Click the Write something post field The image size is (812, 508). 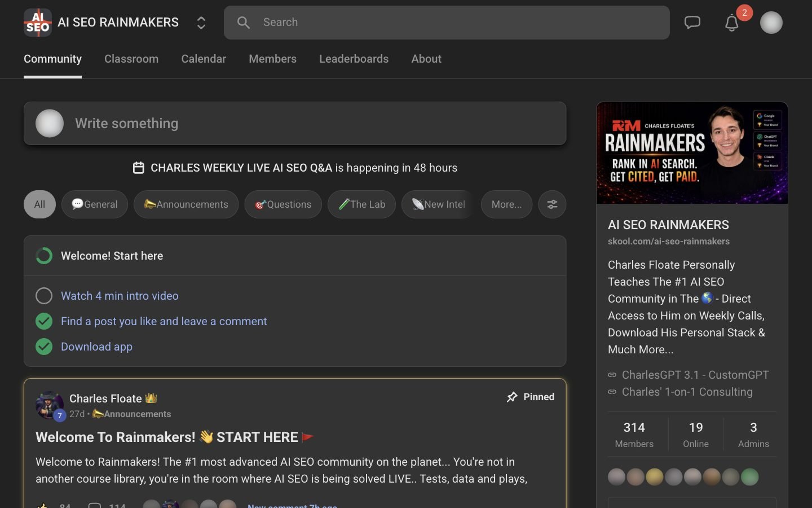[295, 124]
